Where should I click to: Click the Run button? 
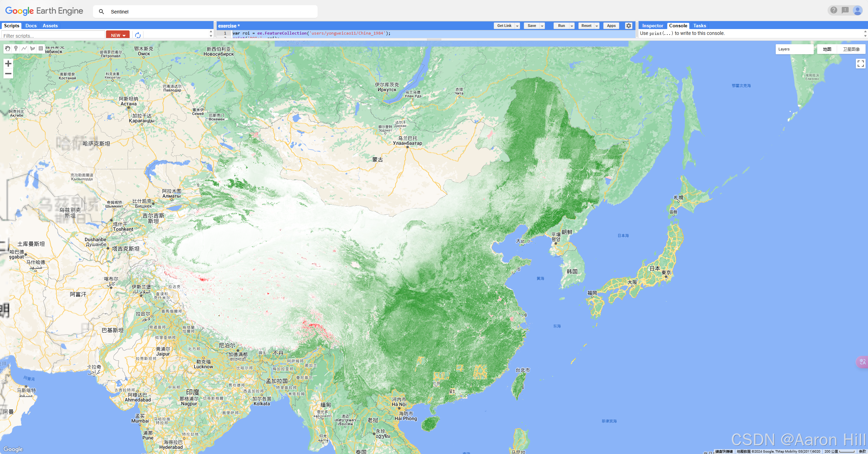click(562, 26)
